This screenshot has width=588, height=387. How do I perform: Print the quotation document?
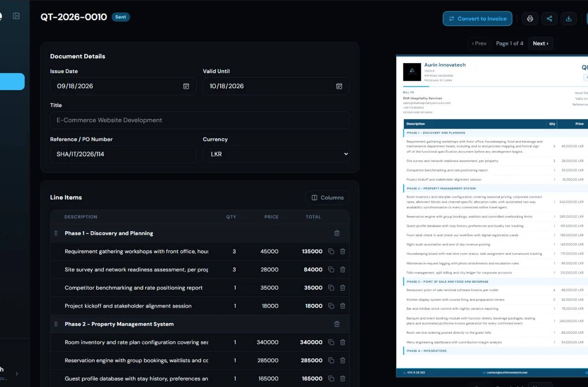530,18
